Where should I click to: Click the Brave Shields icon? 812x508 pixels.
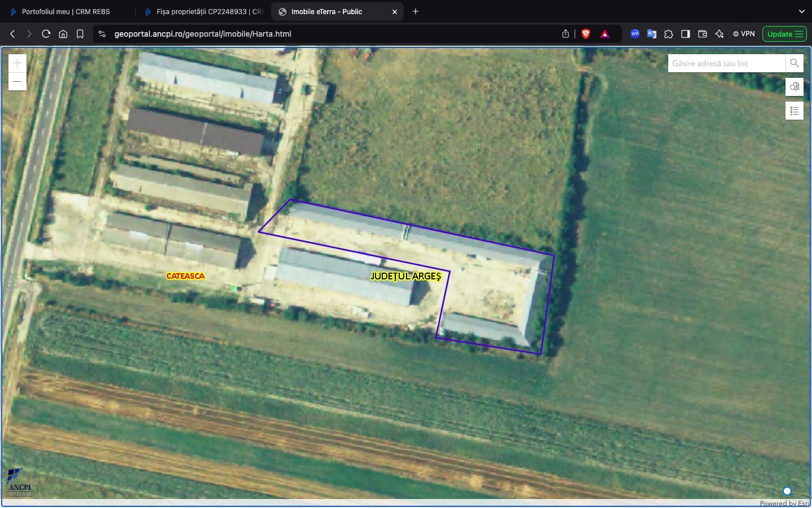(x=586, y=34)
